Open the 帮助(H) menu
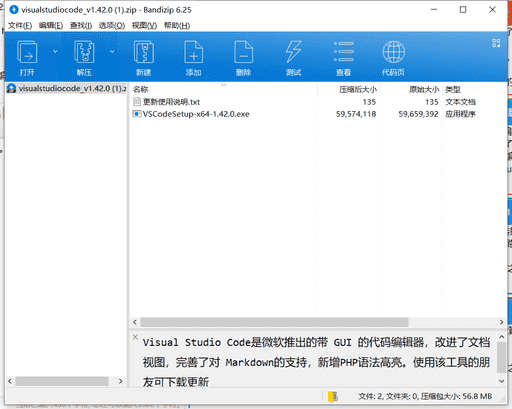 (177, 26)
